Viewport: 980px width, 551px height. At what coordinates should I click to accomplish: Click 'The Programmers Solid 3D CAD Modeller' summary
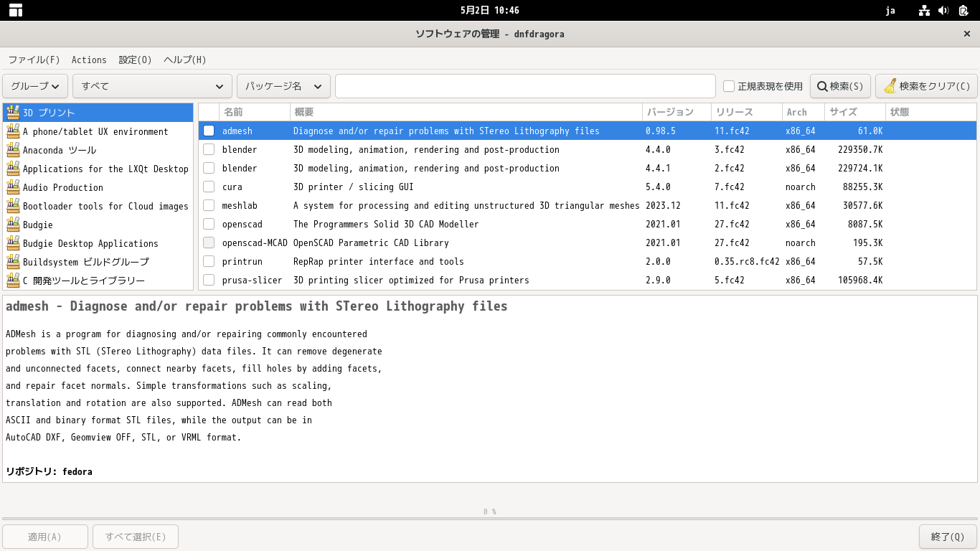coord(386,225)
